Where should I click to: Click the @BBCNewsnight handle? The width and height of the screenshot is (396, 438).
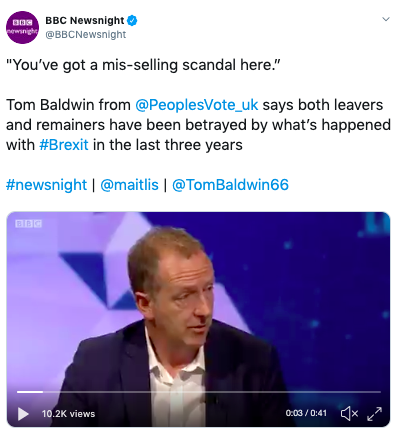86,35
